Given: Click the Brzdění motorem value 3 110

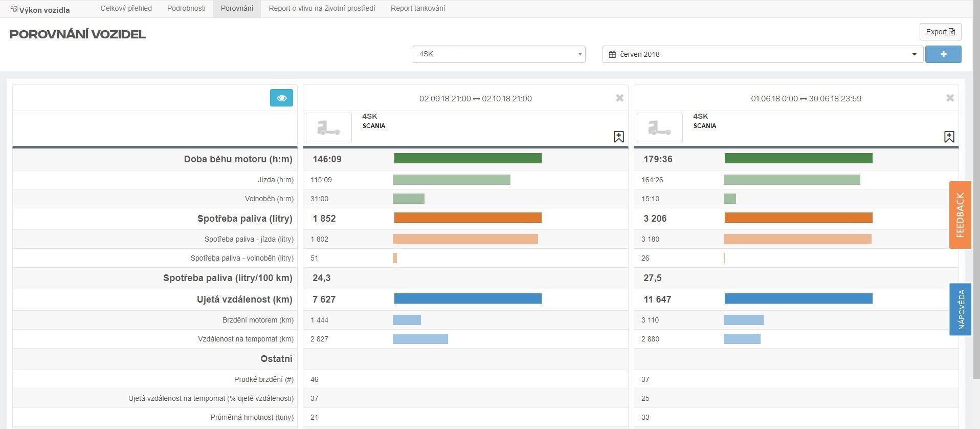Looking at the screenshot, I should point(650,320).
